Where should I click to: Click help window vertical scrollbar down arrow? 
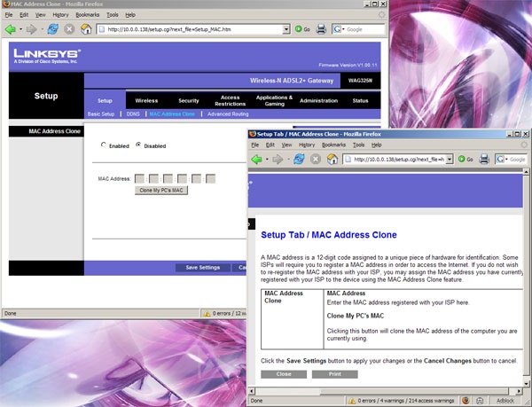(526, 384)
